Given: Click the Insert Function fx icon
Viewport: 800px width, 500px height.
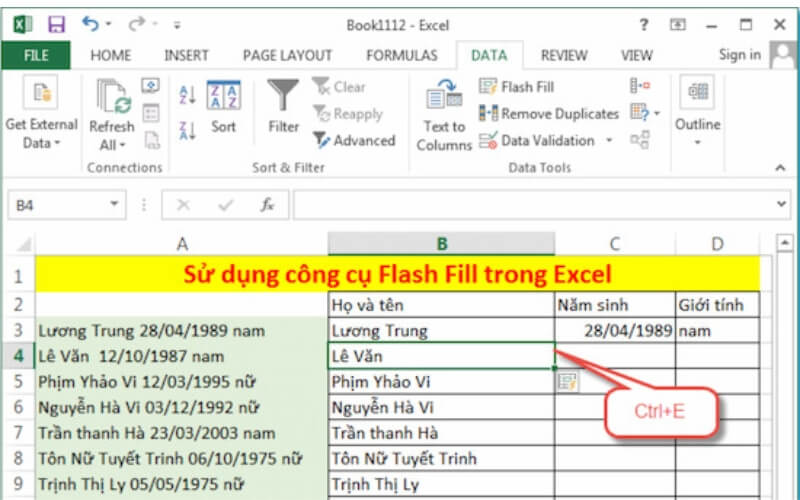Looking at the screenshot, I should 267,205.
